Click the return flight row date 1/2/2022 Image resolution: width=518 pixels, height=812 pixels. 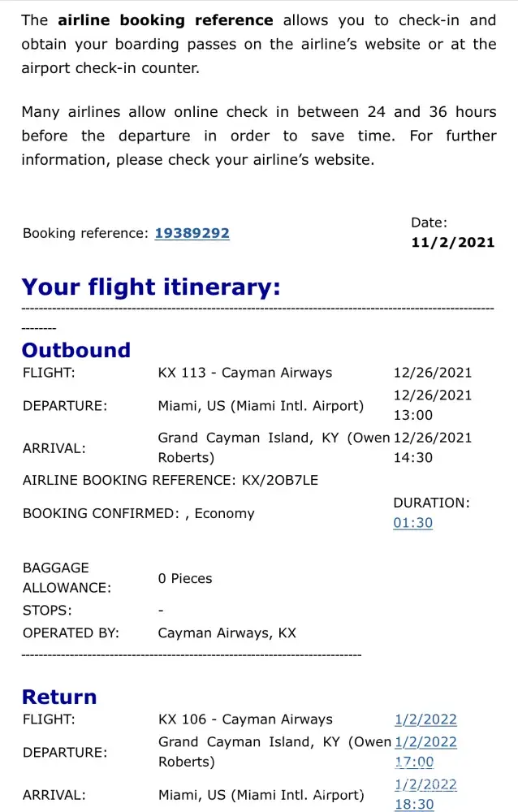click(x=425, y=719)
